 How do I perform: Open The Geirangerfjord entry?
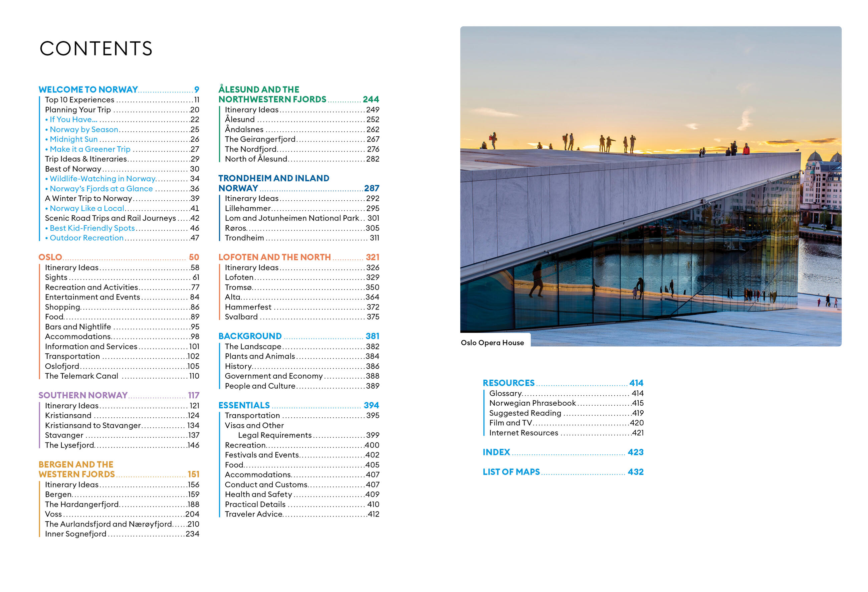(260, 139)
